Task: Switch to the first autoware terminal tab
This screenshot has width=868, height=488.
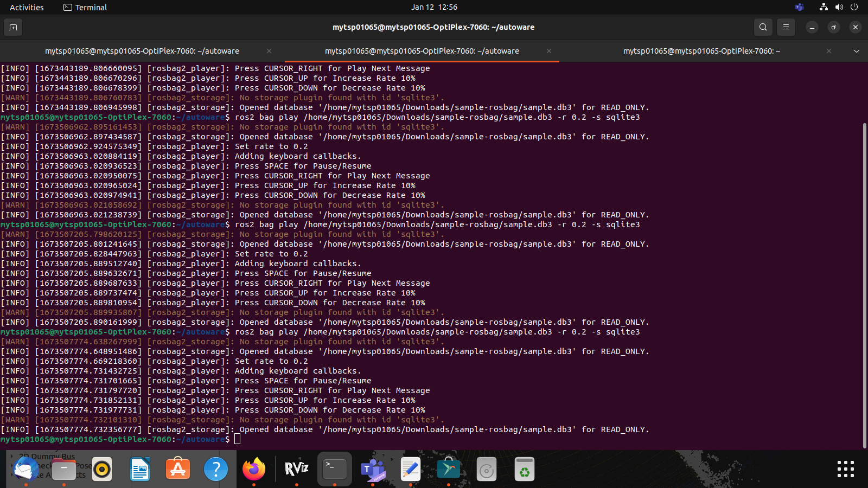Action: 142,50
